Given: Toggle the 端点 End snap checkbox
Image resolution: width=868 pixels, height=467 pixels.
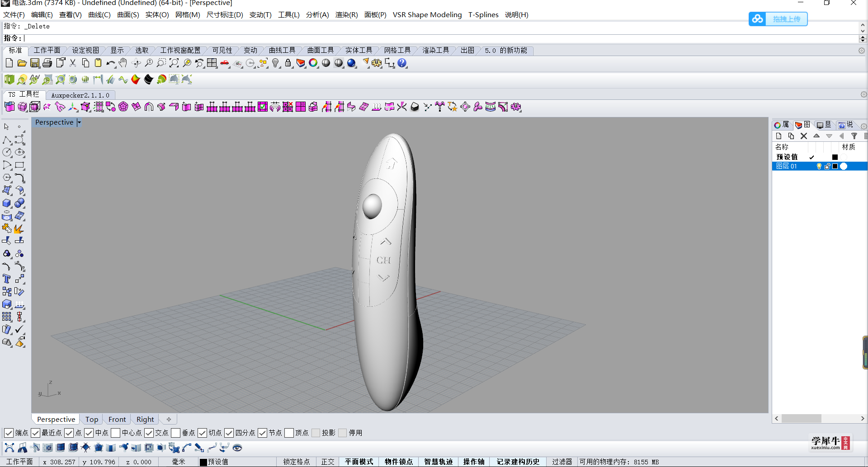Looking at the screenshot, I should pos(9,433).
